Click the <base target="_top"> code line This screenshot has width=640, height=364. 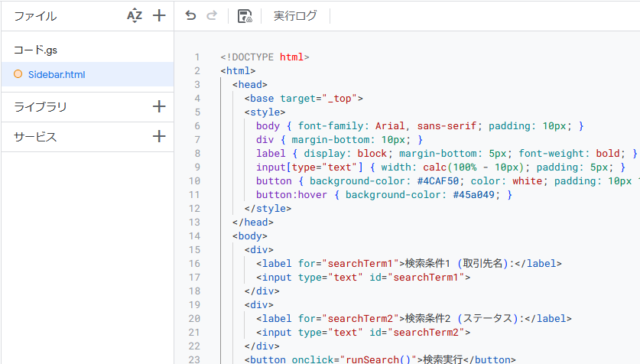[304, 99]
